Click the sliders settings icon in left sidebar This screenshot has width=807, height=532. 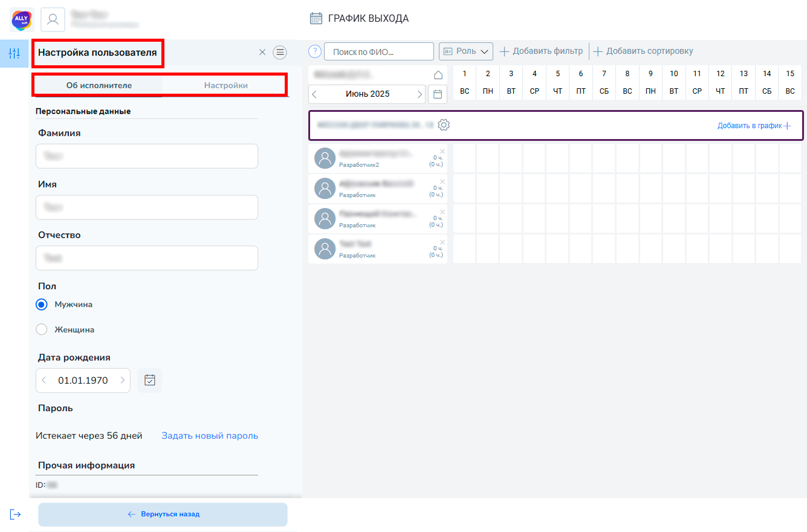coord(15,53)
